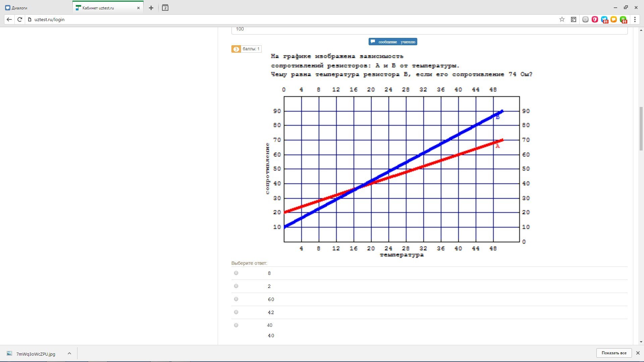Switch to the Диалоги tab
The width and height of the screenshot is (644, 362).
pyautogui.click(x=19, y=8)
